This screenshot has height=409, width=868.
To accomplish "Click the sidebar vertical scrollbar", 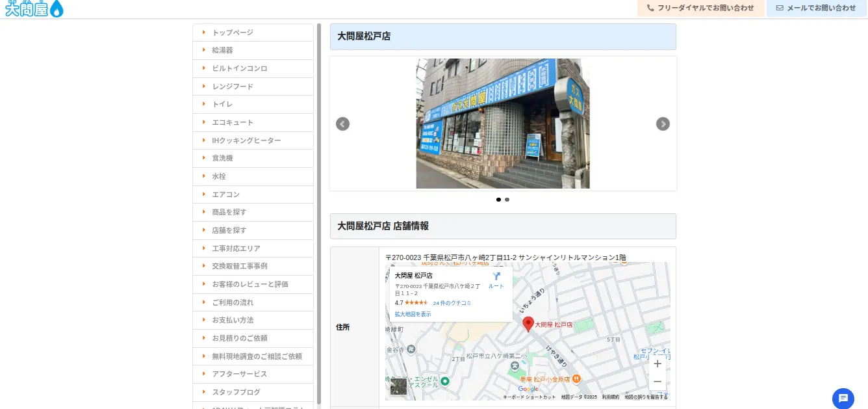I will click(319, 213).
